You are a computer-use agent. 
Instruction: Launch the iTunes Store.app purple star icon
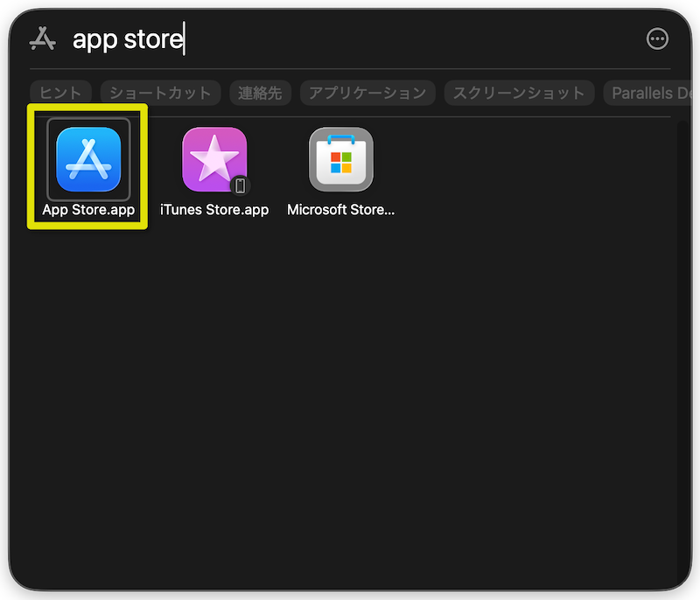214,160
